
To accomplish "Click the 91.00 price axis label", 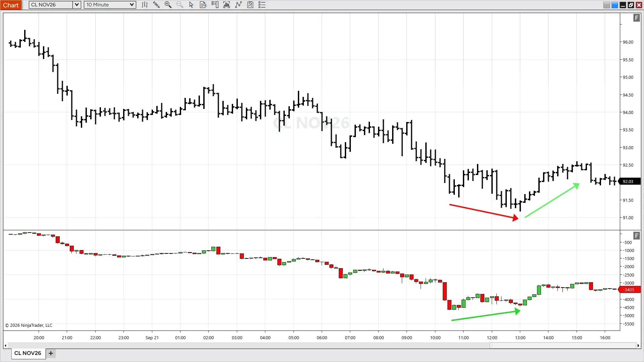I will pyautogui.click(x=628, y=218).
